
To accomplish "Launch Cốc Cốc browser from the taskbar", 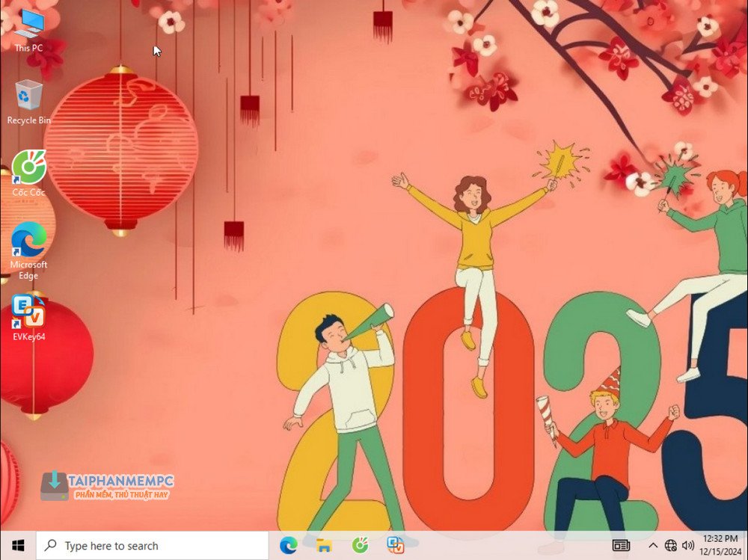I will (x=360, y=546).
